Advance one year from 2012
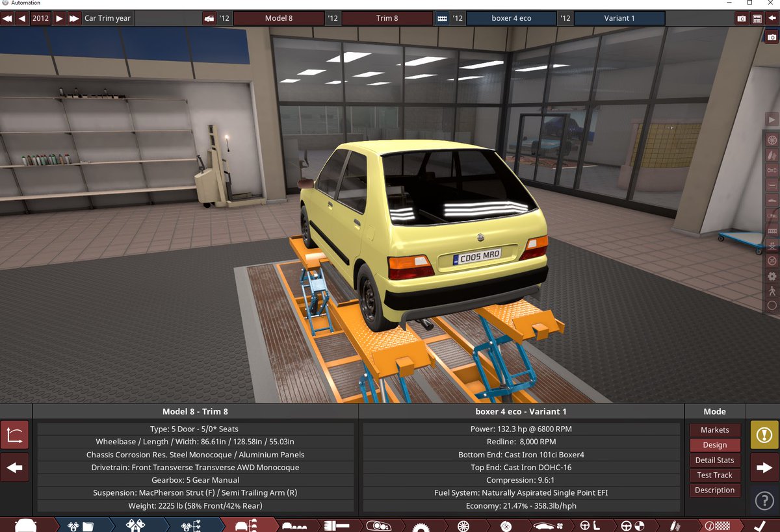780x532 pixels. (59, 18)
